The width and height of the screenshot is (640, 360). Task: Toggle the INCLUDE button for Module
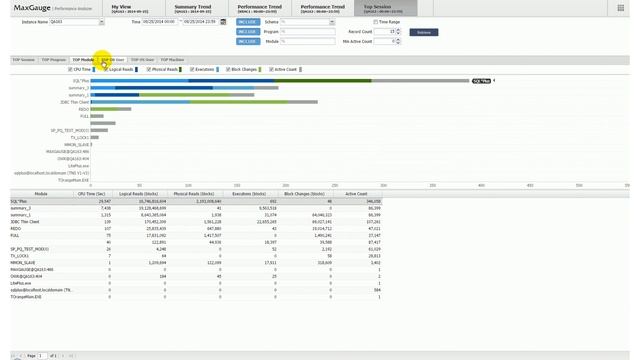tap(248, 41)
